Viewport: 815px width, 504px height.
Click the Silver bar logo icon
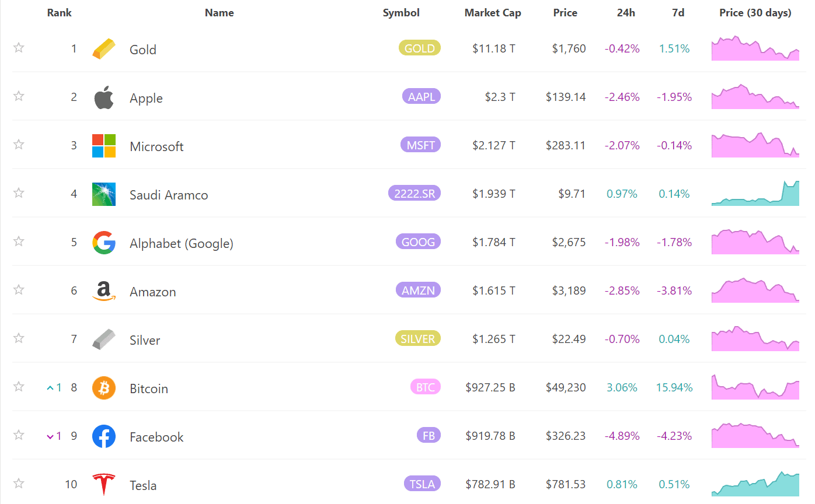(x=104, y=339)
